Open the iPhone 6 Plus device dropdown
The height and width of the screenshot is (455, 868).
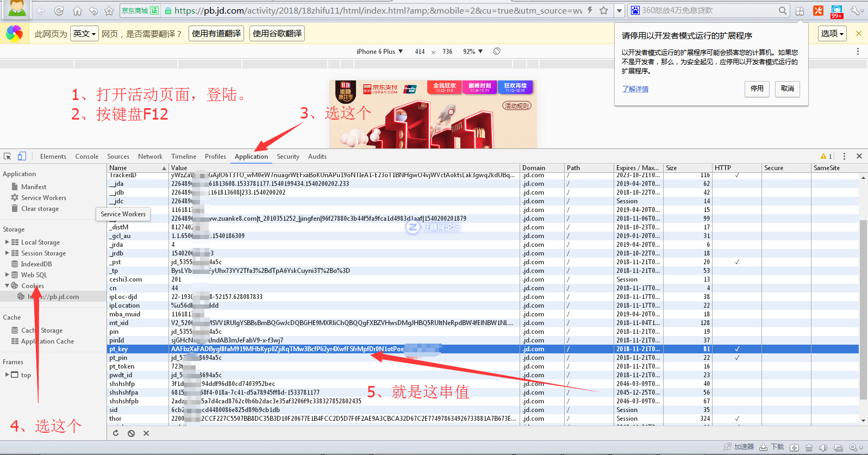379,52
